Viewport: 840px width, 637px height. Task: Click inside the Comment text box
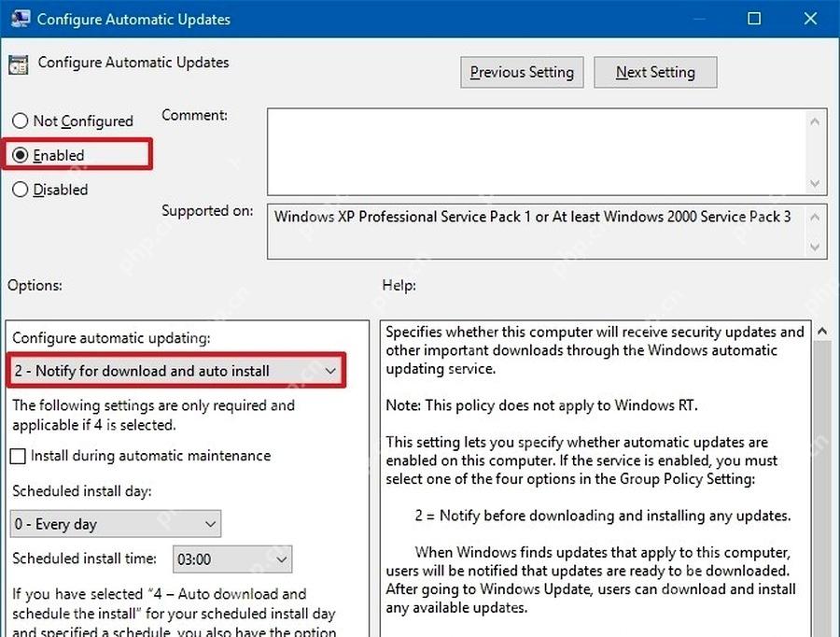pos(538,151)
